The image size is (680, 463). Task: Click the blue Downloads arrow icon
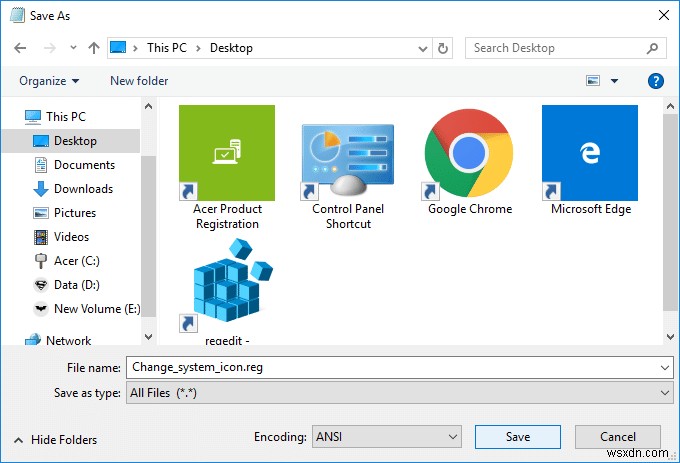pyautogui.click(x=41, y=189)
